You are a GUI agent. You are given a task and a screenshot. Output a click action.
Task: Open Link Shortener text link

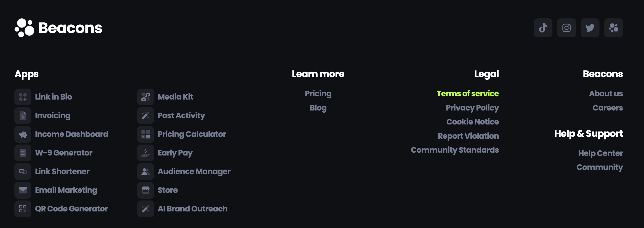62,171
